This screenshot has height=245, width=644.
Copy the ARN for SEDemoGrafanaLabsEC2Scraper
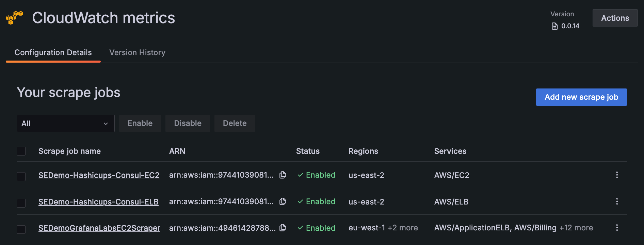(283, 228)
